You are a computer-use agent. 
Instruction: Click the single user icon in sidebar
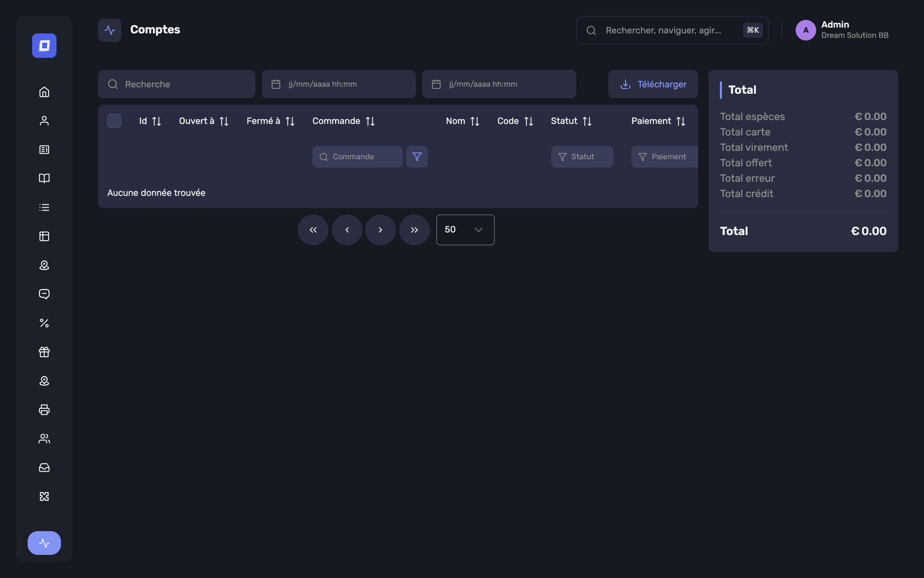(x=44, y=121)
